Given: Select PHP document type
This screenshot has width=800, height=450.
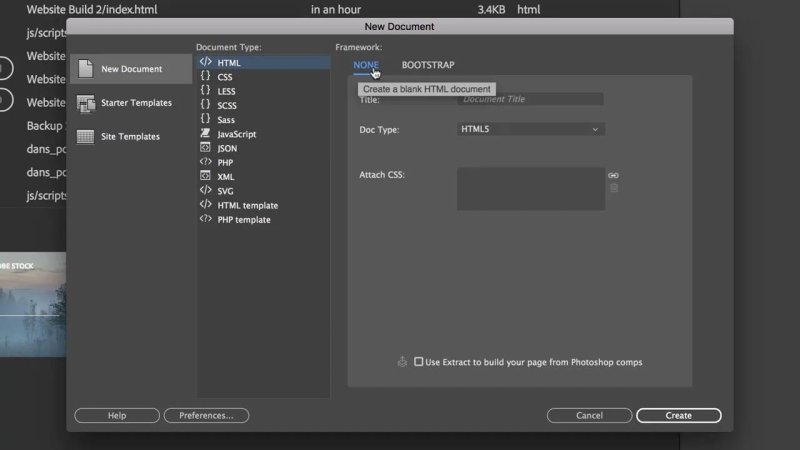Looking at the screenshot, I should (264, 163).
